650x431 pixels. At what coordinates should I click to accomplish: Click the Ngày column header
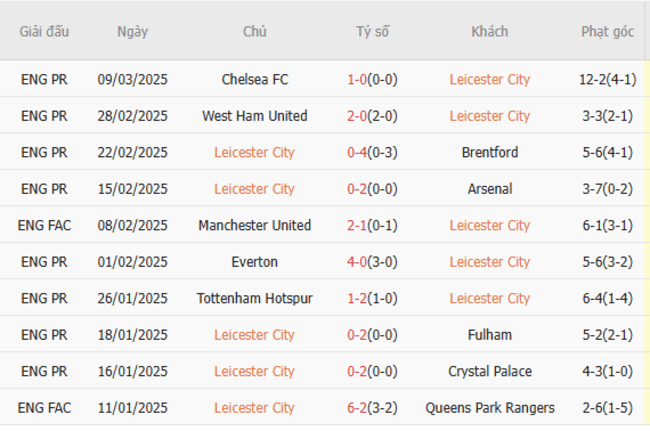pyautogui.click(x=132, y=31)
